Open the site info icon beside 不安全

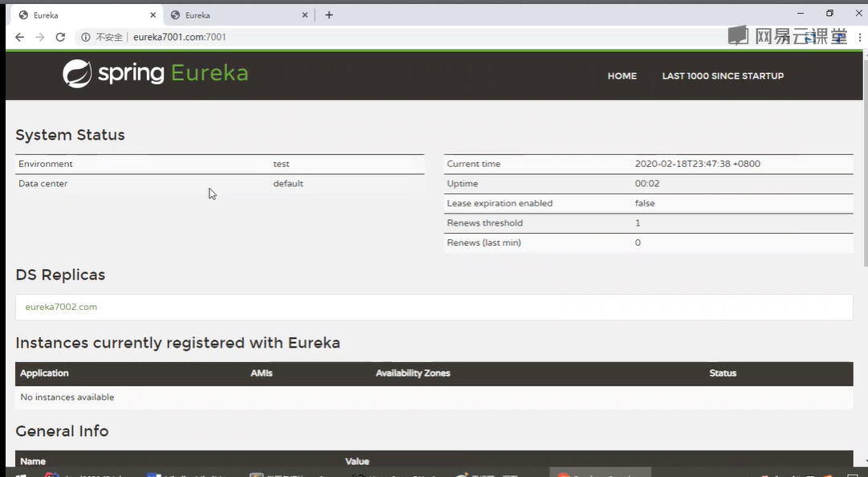86,37
